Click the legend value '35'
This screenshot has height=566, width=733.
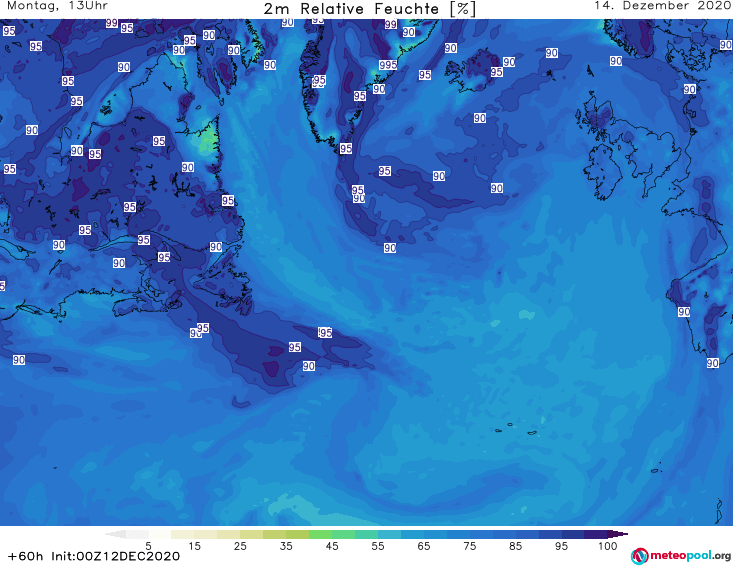click(286, 546)
